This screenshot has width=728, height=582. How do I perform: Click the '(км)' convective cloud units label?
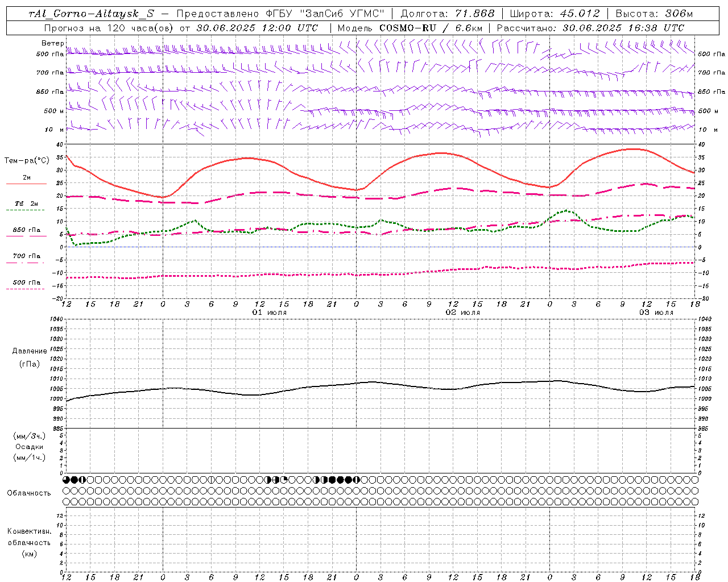[x=29, y=554]
